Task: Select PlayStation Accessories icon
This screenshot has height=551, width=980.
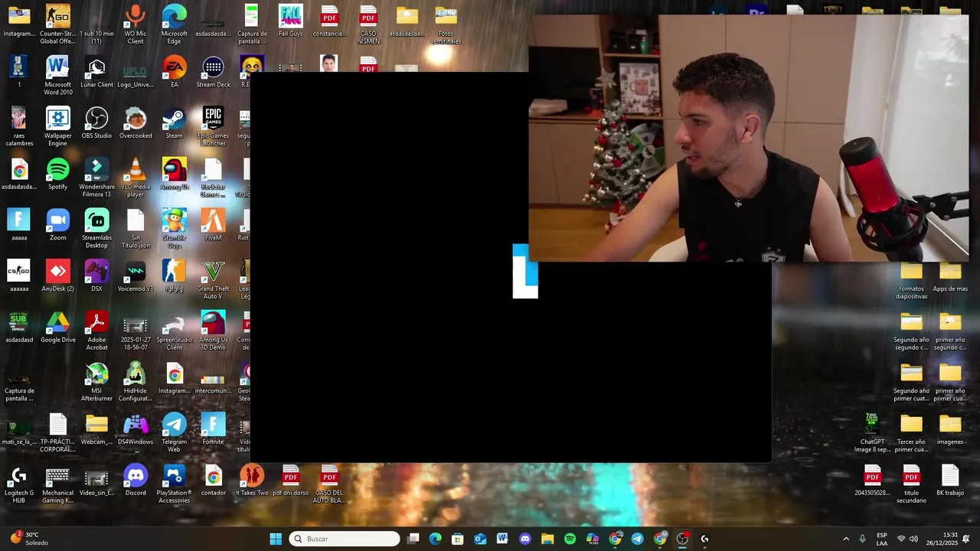Action: [x=175, y=484]
